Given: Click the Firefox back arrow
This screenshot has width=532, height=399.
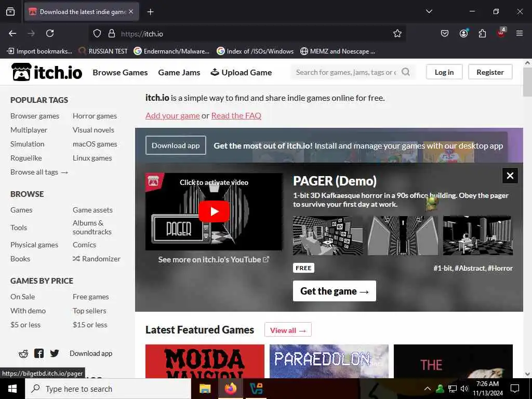Looking at the screenshot, I should point(12,33).
